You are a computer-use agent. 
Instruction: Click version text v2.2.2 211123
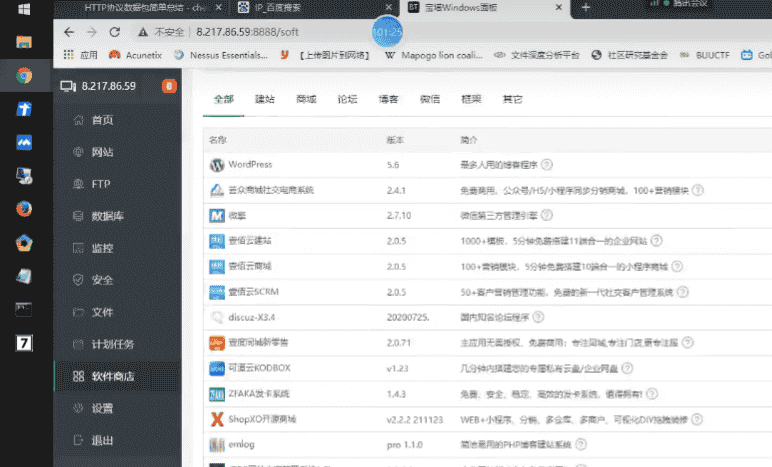tap(415, 420)
